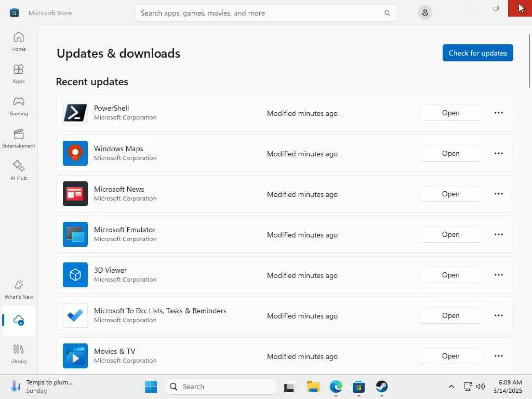Open more options for Microsoft Emulator
Viewport: 532px width, 399px height.
(x=499, y=234)
